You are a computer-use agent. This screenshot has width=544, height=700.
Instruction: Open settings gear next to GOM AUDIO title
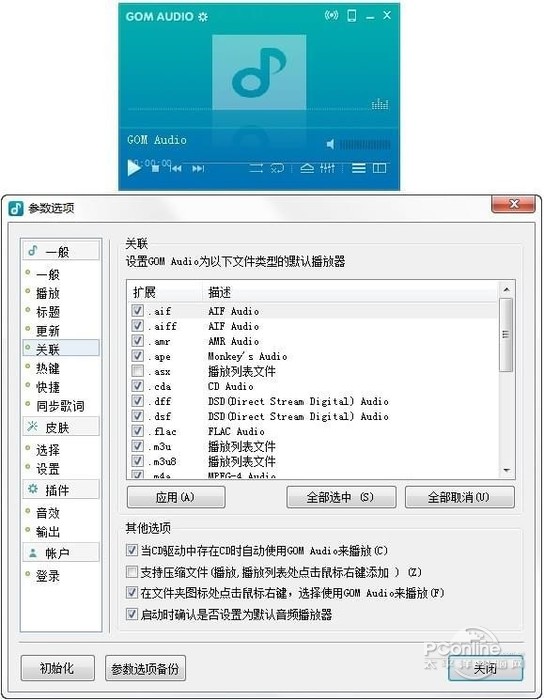203,17
